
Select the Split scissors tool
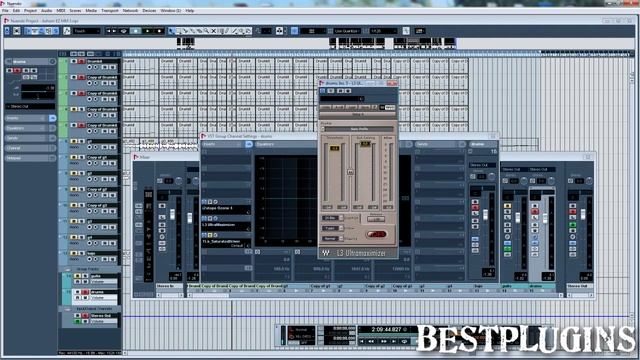pos(185,31)
